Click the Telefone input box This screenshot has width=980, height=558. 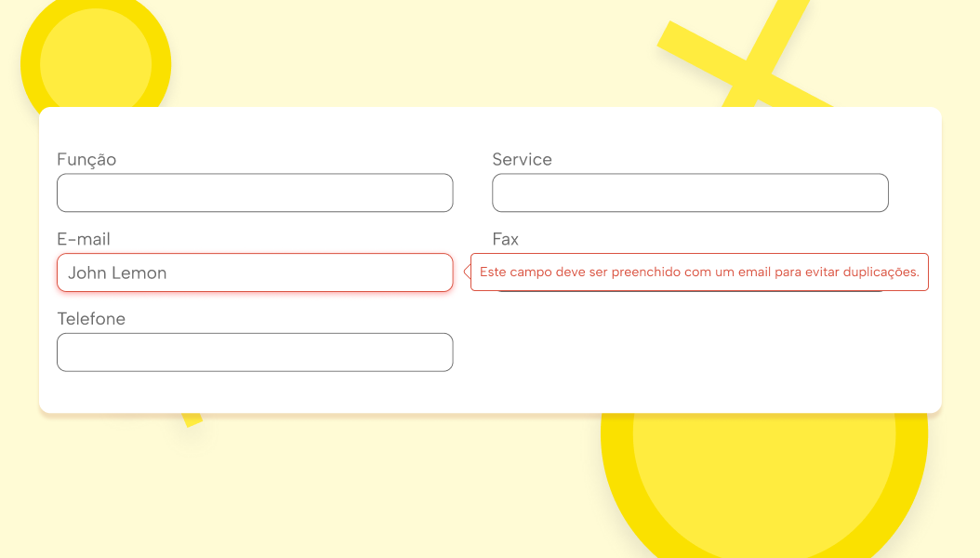pyautogui.click(x=255, y=352)
